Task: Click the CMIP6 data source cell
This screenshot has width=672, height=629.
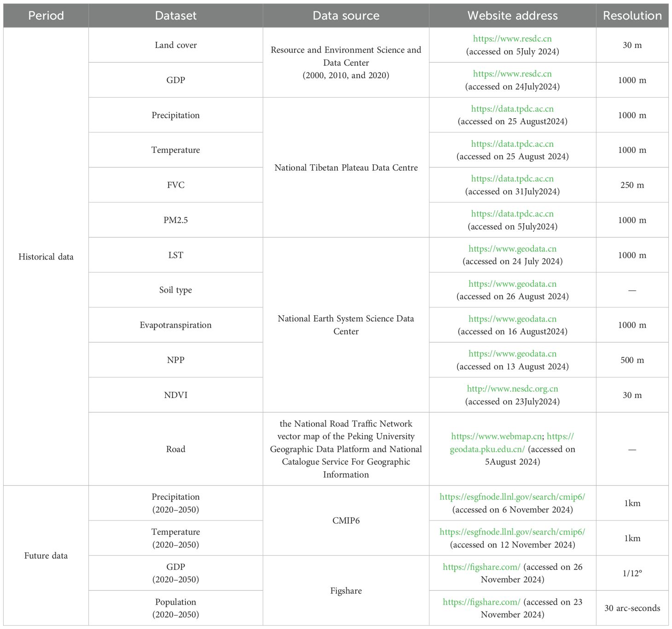Action: point(346,520)
